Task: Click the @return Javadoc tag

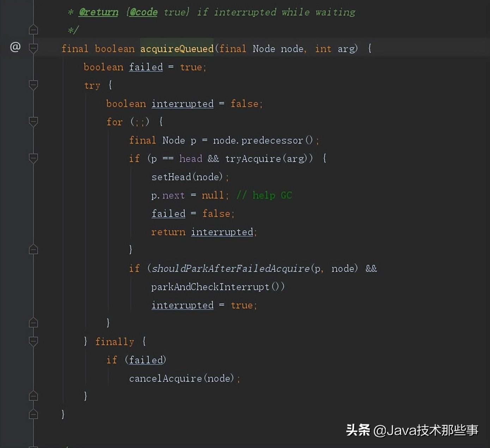Action: coord(98,12)
